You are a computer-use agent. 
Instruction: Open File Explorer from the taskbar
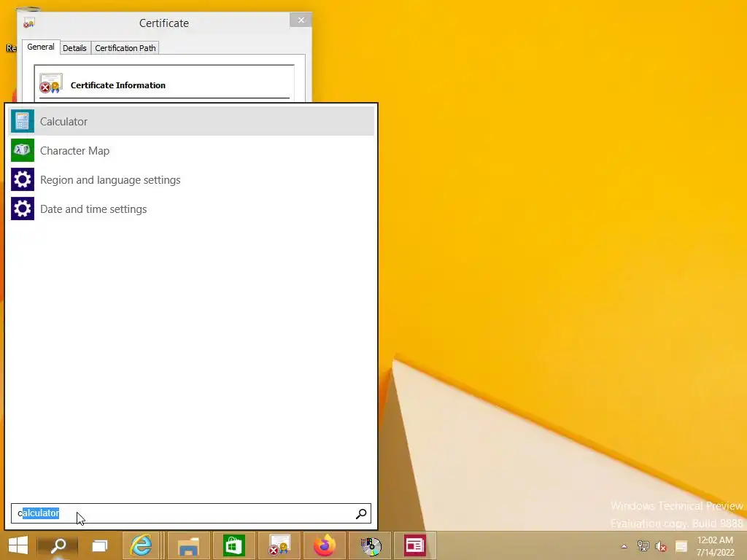(x=188, y=545)
